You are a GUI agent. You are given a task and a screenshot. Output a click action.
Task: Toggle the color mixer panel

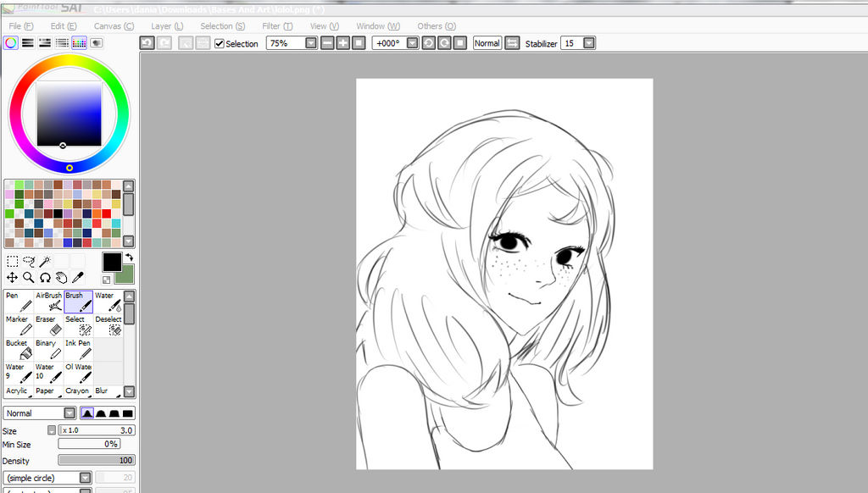tap(62, 42)
